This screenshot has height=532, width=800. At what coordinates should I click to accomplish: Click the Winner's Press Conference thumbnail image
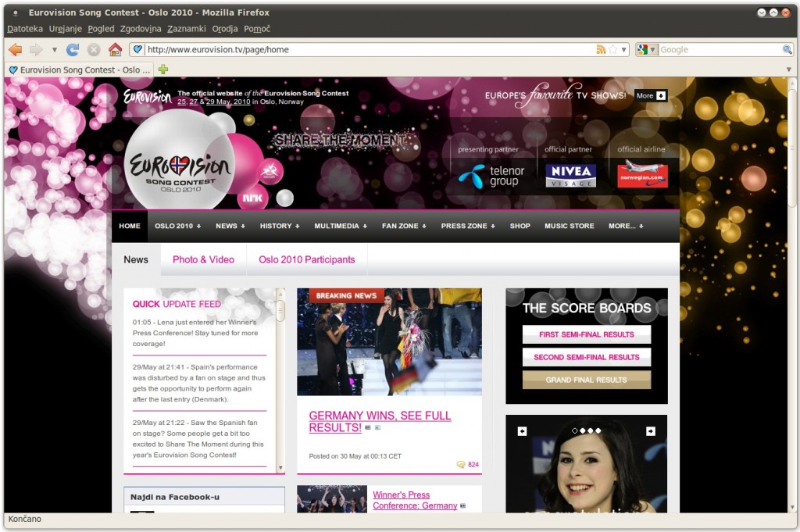point(332,499)
